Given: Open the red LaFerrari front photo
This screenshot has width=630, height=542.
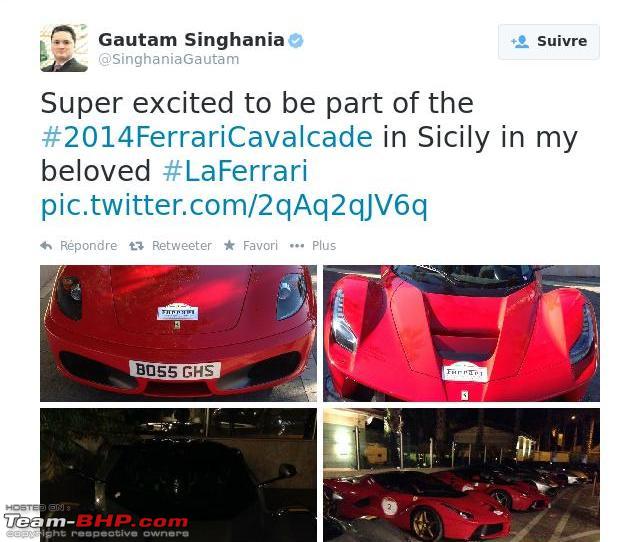Looking at the screenshot, I should click(x=461, y=333).
